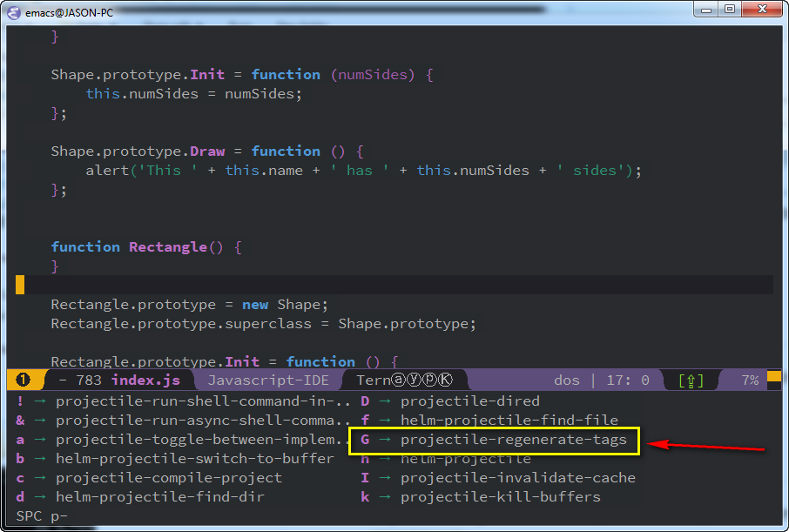Select helm-projectile-find-file entry

tap(509, 421)
